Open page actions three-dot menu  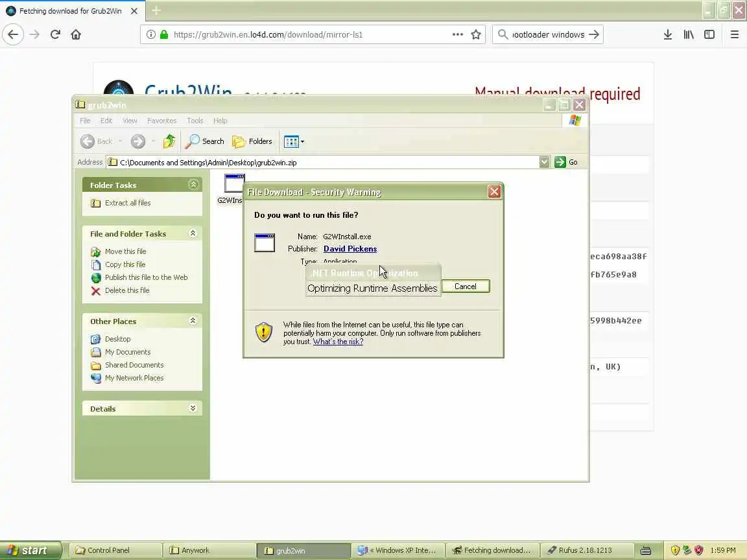(x=457, y=34)
